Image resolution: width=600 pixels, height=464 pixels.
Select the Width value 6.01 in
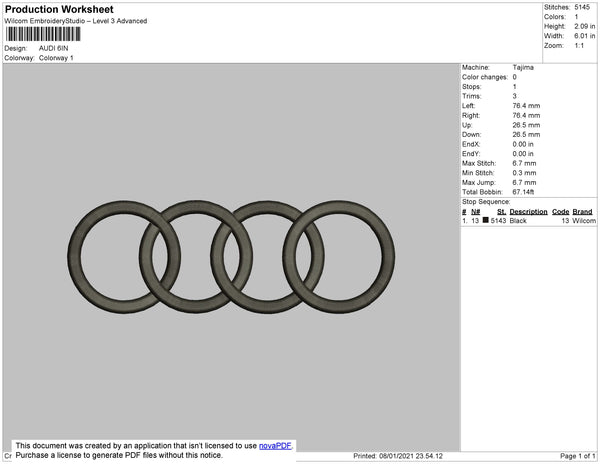584,36
